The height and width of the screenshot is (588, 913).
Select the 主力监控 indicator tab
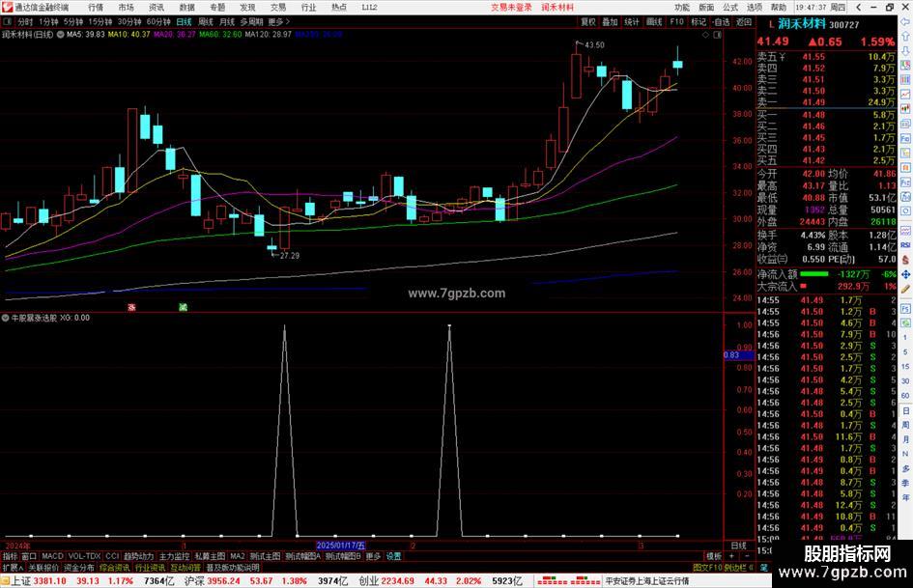[x=174, y=556]
